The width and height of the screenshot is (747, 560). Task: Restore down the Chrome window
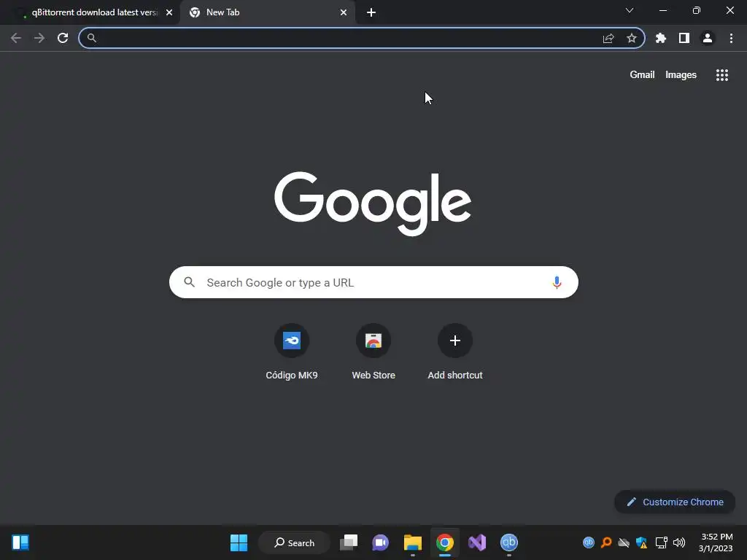pyautogui.click(x=697, y=10)
